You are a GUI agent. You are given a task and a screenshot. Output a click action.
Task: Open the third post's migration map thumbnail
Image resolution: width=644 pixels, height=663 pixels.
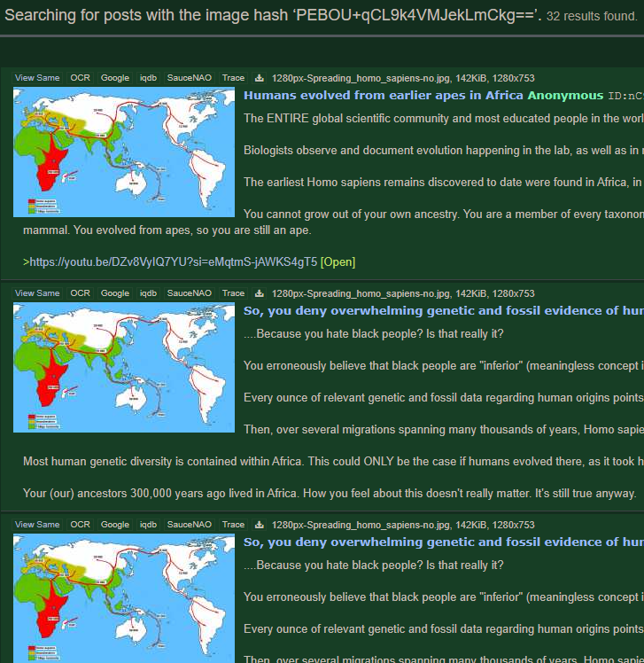(x=124, y=598)
